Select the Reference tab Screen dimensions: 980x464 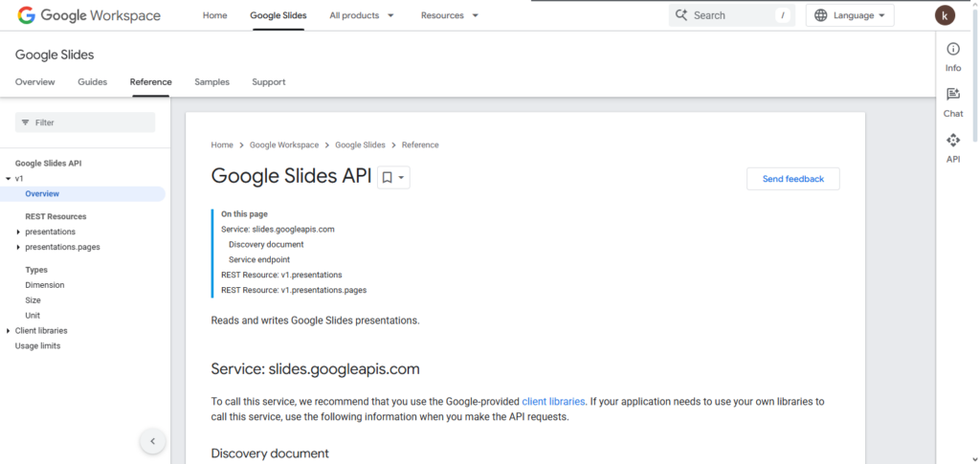[x=150, y=82]
